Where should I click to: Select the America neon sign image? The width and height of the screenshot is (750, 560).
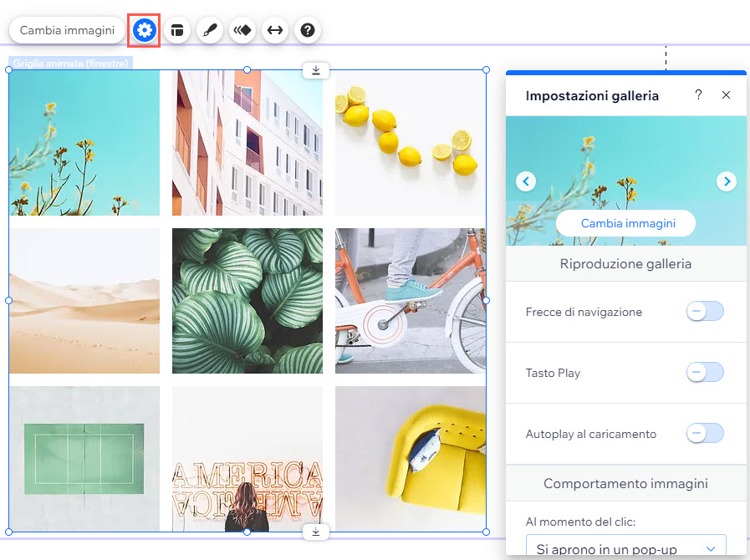247,459
